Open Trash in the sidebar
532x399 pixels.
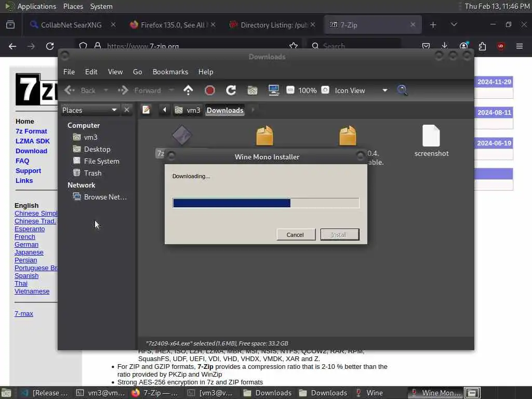coord(92,173)
